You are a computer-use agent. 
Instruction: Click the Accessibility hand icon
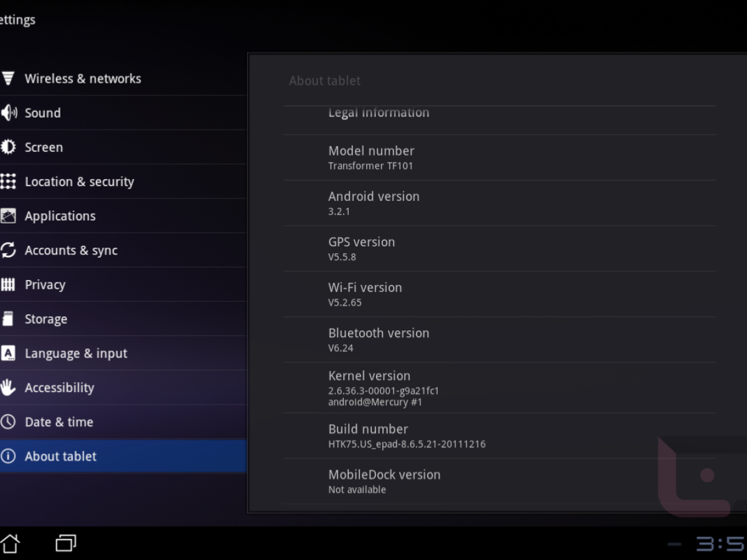coord(8,388)
